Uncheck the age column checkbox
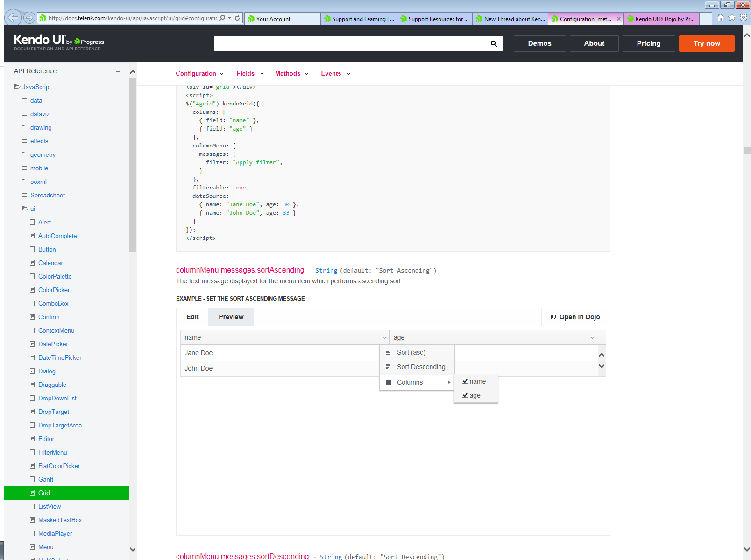 click(465, 395)
